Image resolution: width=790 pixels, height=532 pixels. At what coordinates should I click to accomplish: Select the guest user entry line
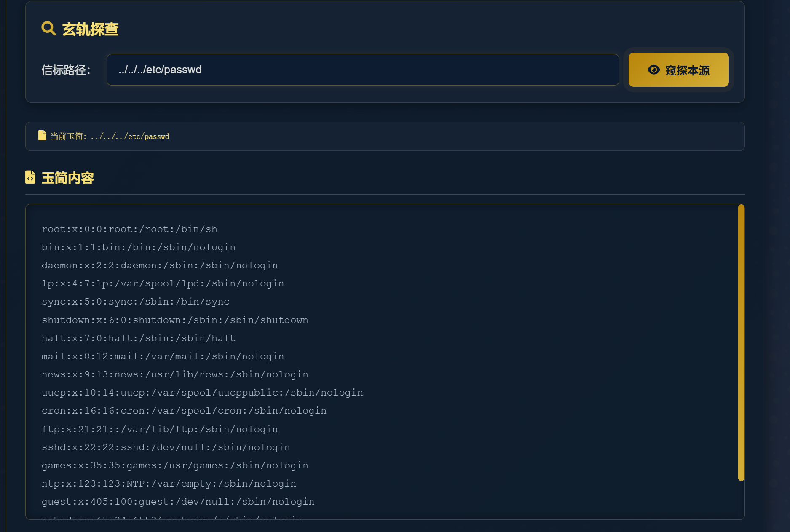pyautogui.click(x=178, y=502)
